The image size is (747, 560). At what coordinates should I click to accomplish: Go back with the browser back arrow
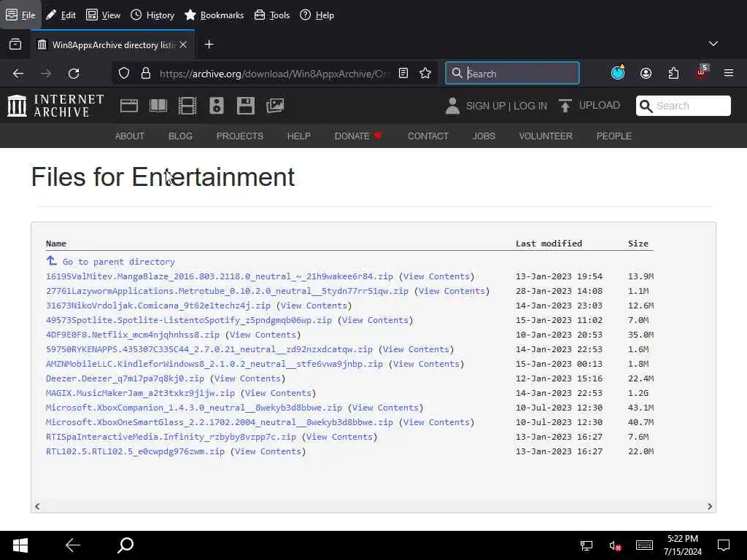click(18, 74)
